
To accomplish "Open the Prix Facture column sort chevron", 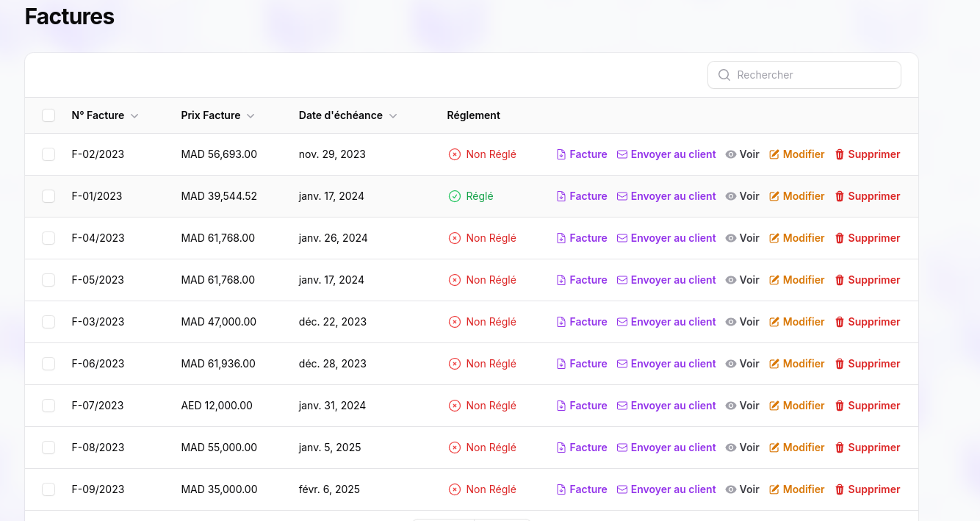I will coord(251,116).
